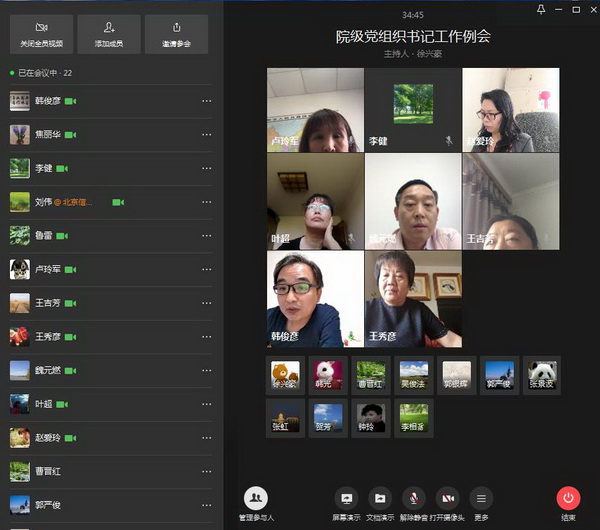Screen dimensions: 600x530
Task: Open the 更多 more options menu
Action: coord(482,498)
